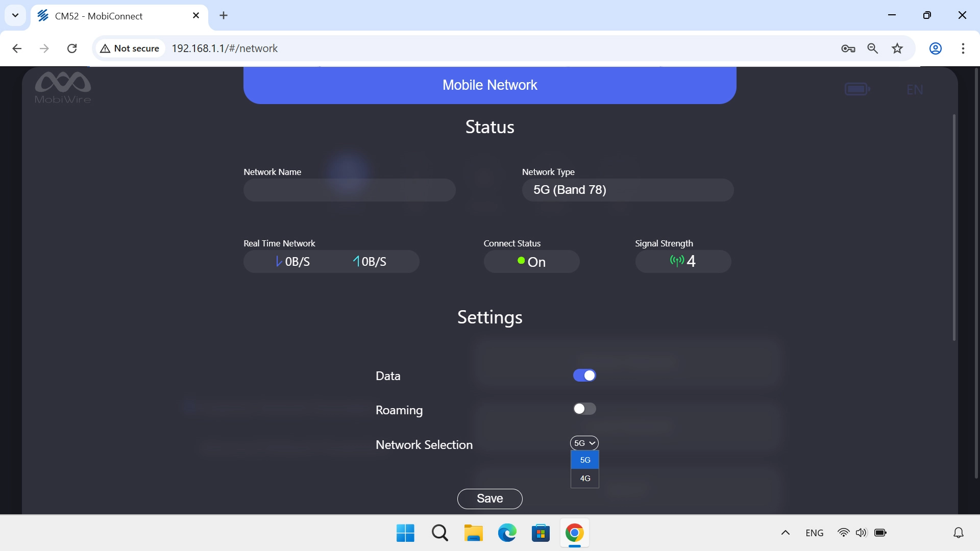
Task: Open the browser tab search chevron
Action: pyautogui.click(x=15, y=15)
